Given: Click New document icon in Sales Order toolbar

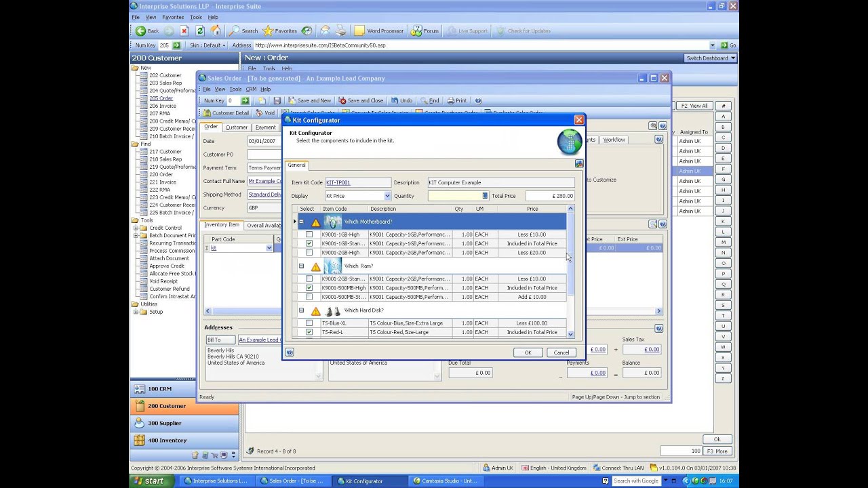Looking at the screenshot, I should (x=262, y=100).
